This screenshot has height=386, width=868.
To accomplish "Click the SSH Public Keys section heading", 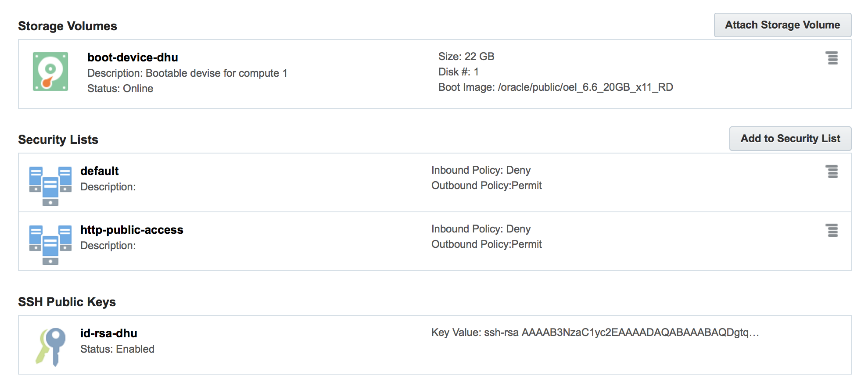I will point(67,302).
